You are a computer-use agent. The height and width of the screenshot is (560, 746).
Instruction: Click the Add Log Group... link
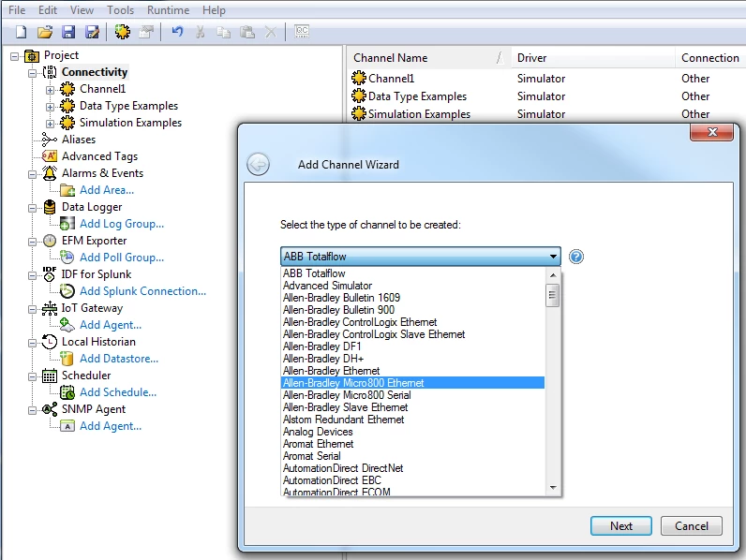(x=122, y=224)
